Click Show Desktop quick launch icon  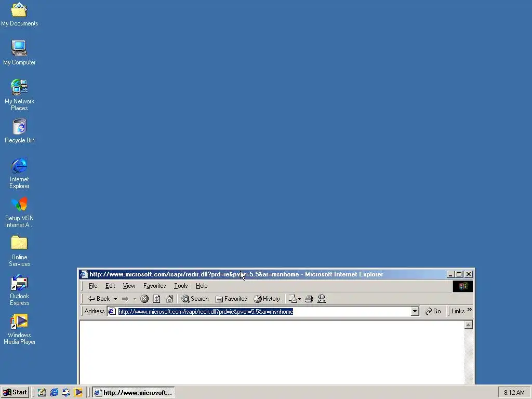[x=42, y=393]
